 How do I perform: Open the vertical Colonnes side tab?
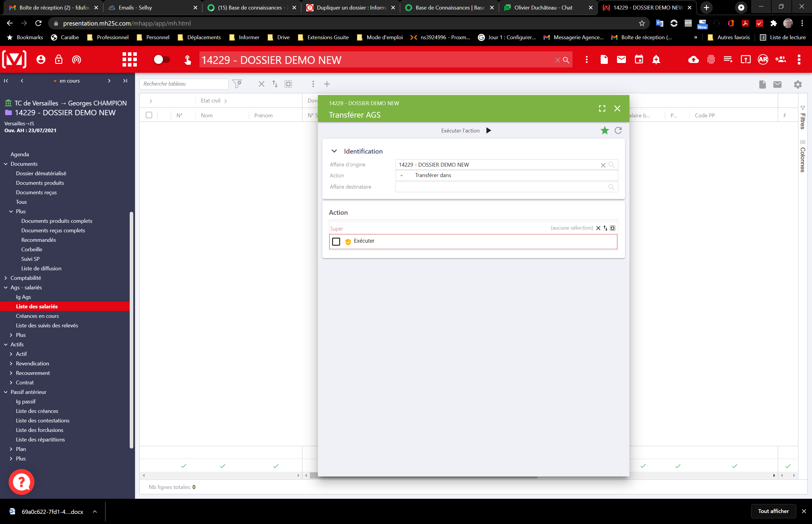tap(803, 156)
